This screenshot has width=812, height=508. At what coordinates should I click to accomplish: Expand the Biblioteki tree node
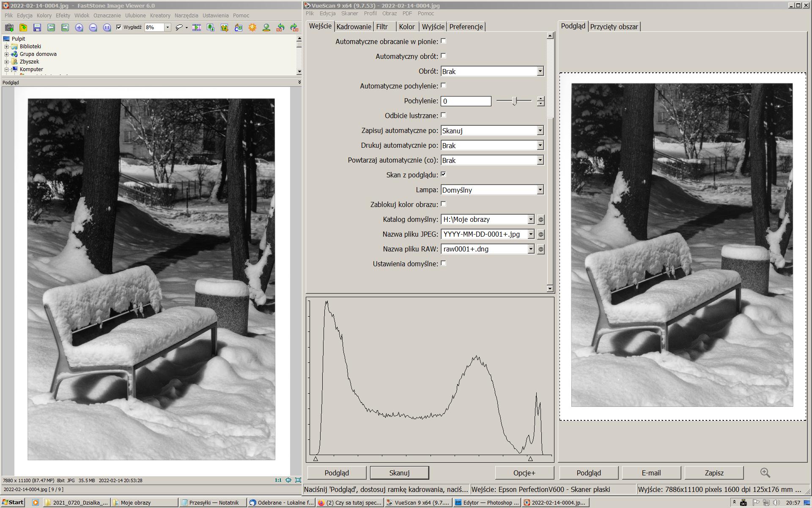coord(6,47)
